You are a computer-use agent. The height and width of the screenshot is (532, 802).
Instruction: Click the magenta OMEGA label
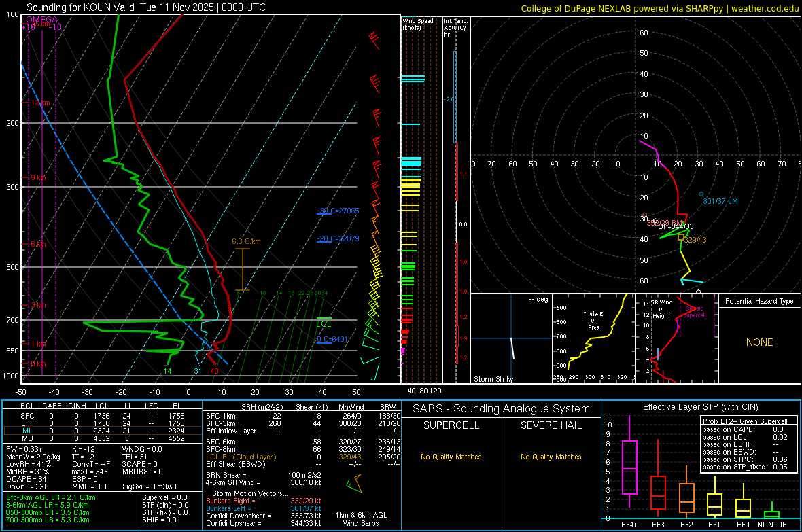tap(42, 20)
